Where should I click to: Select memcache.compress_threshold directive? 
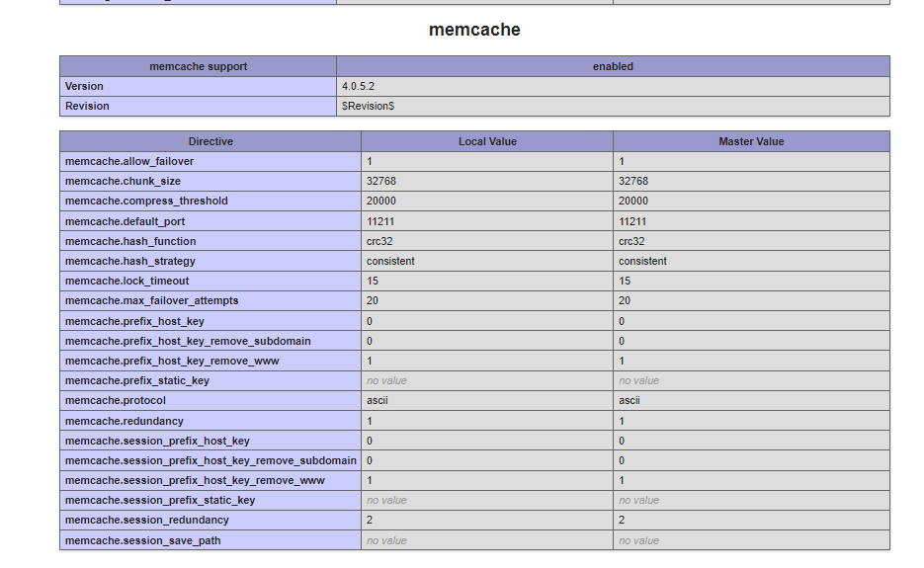(x=146, y=201)
